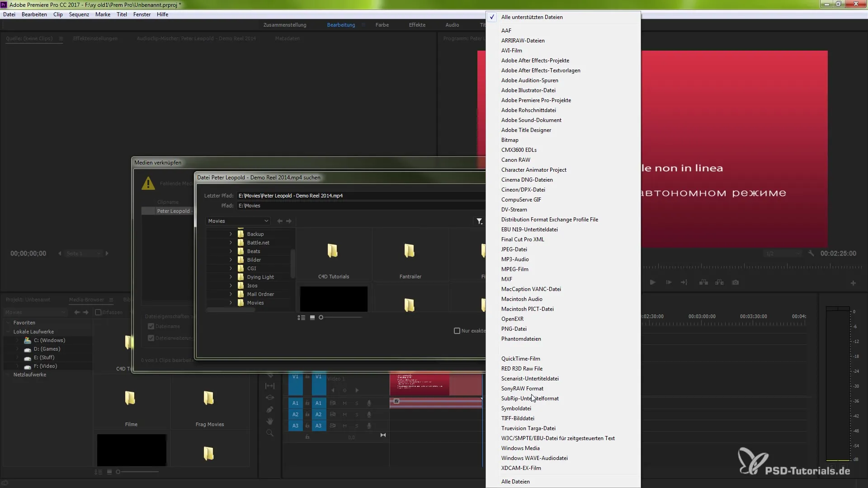
Task: Select the hand tool in timeline toolbox
Action: pos(270,421)
